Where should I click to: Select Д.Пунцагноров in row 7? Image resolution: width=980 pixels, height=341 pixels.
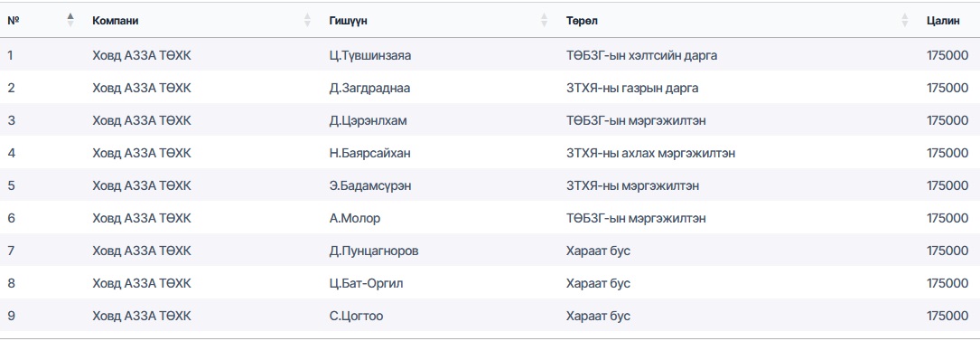pos(374,251)
